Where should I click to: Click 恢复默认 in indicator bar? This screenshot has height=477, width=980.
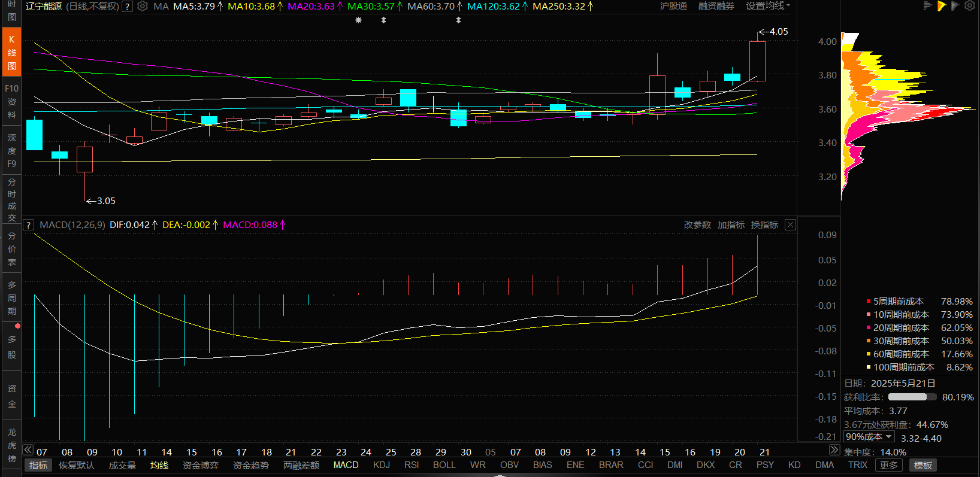point(76,465)
